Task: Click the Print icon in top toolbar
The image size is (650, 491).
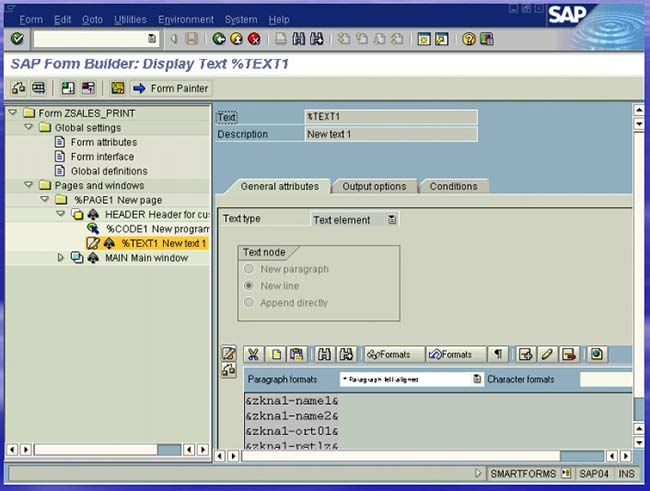Action: click(281, 39)
